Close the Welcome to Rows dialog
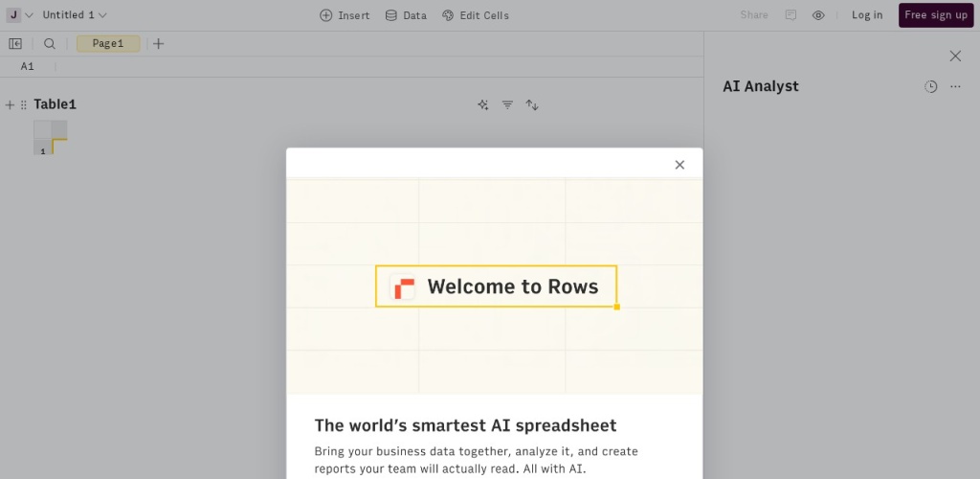The width and height of the screenshot is (980, 479). tap(679, 165)
